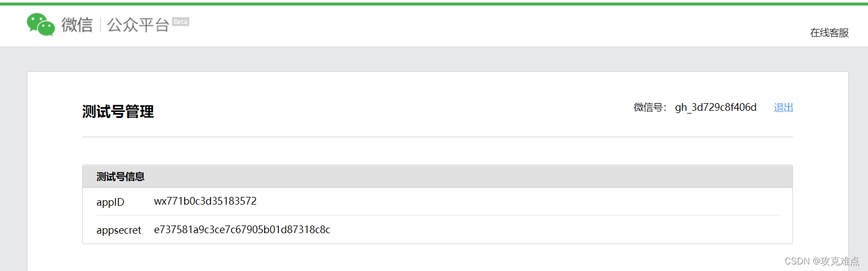Click the divider line under 测试号管理

[x=437, y=137]
